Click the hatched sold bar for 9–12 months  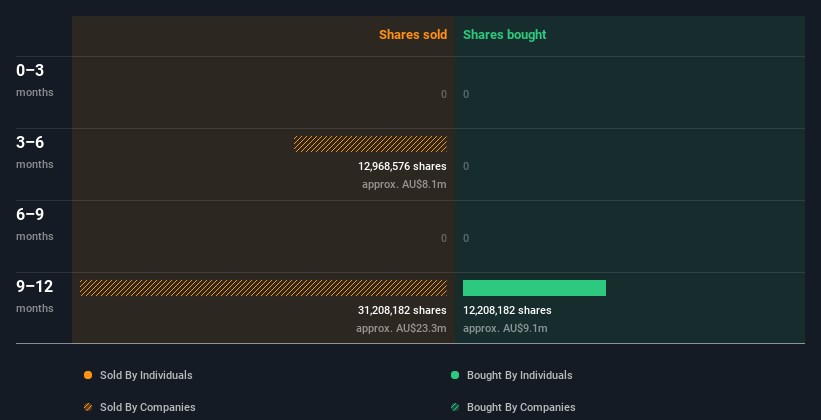(263, 288)
